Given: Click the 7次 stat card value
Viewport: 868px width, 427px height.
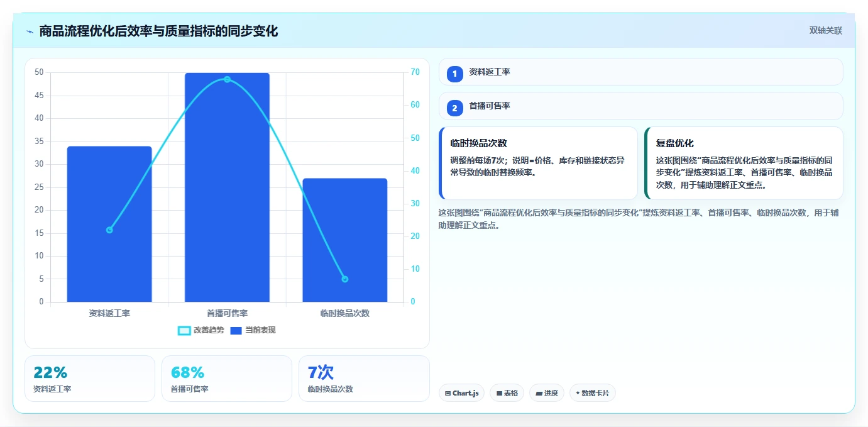Looking at the screenshot, I should [321, 372].
